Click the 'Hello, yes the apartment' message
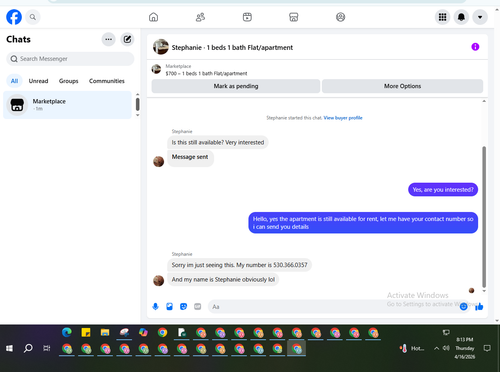 [x=363, y=223]
